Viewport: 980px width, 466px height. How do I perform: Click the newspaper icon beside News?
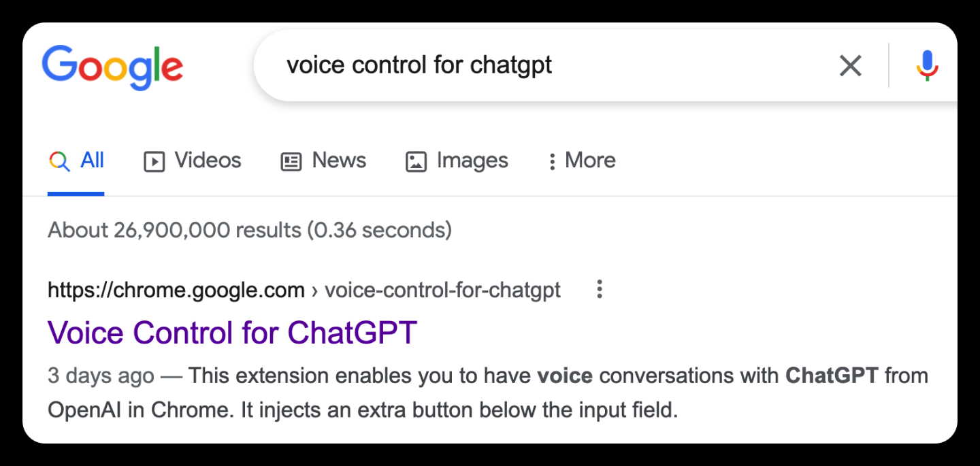[x=291, y=162]
